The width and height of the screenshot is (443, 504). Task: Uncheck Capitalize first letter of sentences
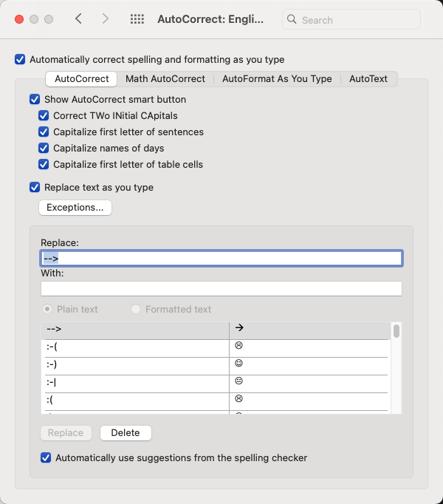pyautogui.click(x=44, y=132)
